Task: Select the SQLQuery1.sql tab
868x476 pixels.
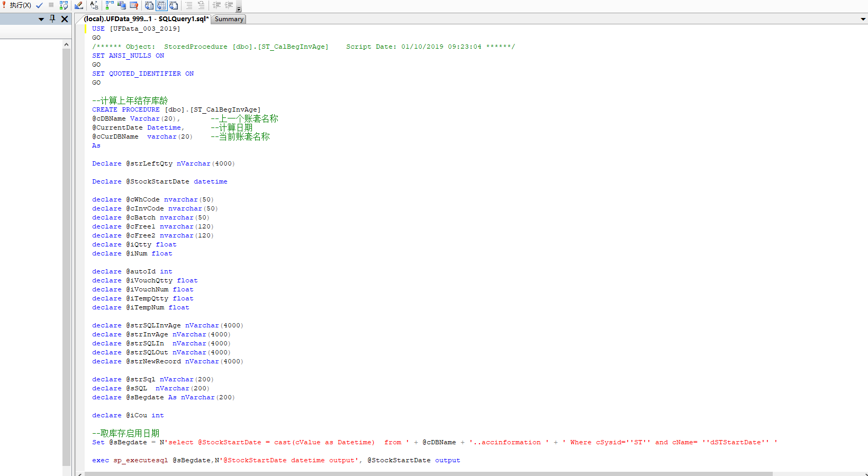Action: [x=146, y=19]
